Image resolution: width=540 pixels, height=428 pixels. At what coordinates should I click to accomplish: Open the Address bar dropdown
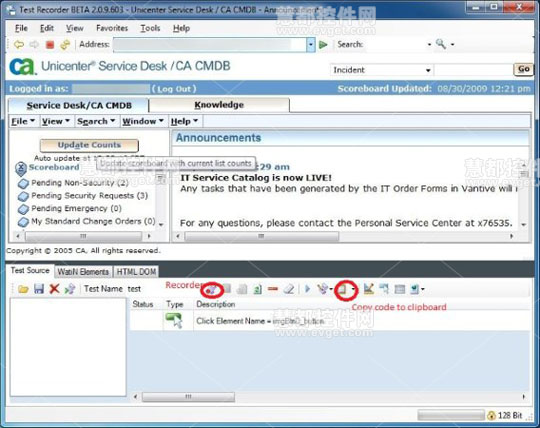pyautogui.click(x=311, y=45)
